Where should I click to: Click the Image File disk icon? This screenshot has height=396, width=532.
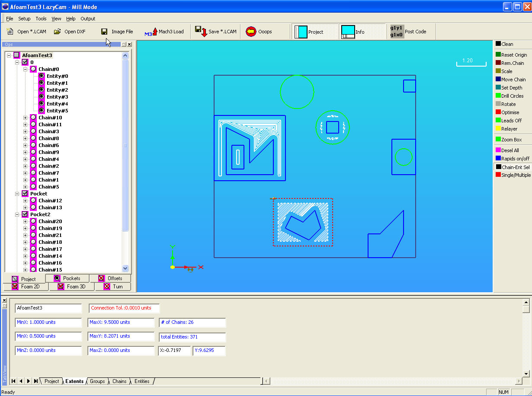pos(104,32)
